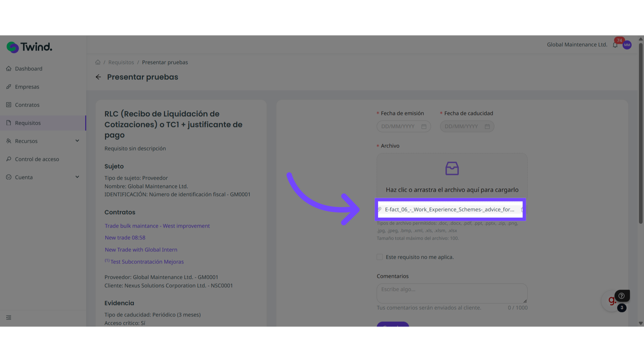Open 'New Trade with Global Intern' contract
Screen dimensions: 644x362
tap(141, 250)
